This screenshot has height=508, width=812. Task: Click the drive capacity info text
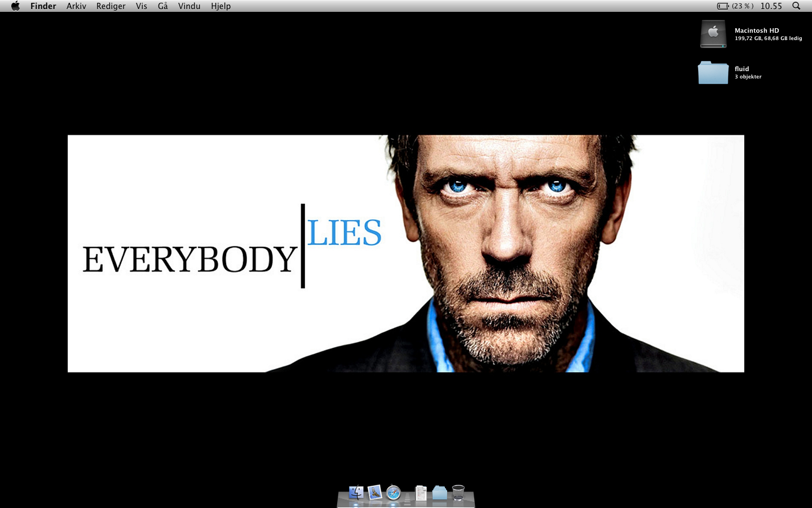point(768,38)
